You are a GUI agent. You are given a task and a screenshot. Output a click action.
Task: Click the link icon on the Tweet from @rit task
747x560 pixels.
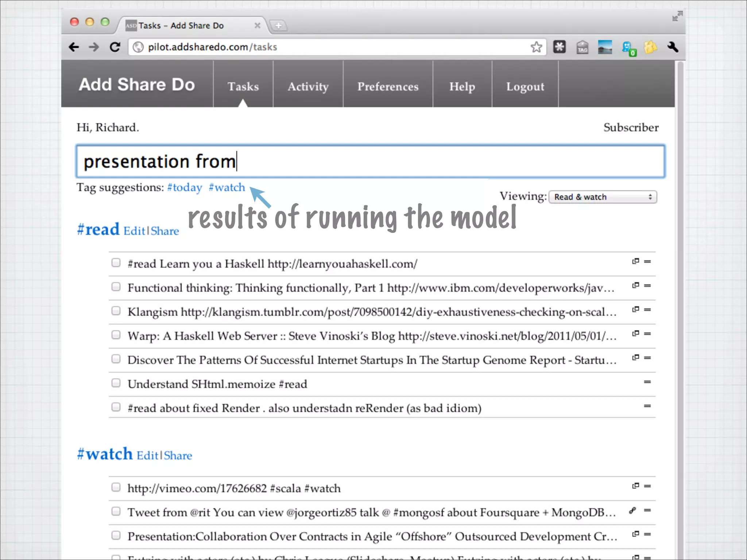[x=633, y=511]
